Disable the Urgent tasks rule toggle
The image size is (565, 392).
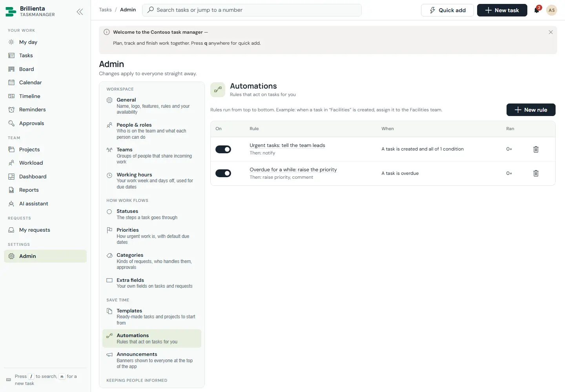coord(223,149)
